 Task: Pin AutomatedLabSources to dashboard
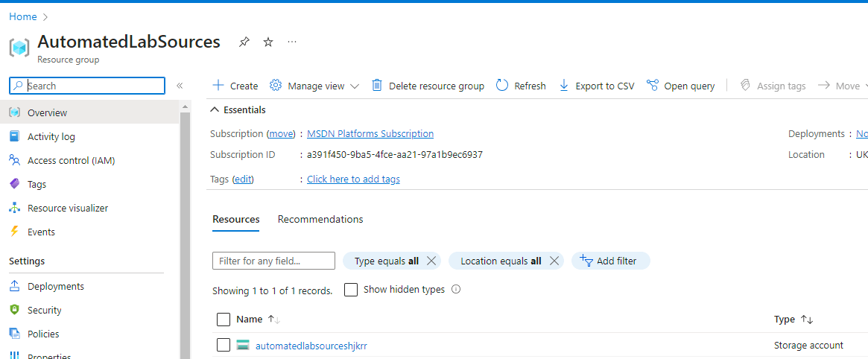244,42
